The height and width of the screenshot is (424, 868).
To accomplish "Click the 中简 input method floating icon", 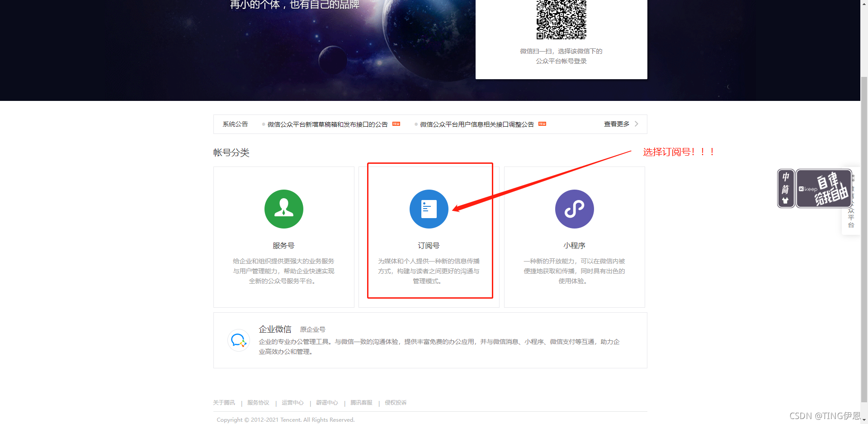I will coord(786,189).
